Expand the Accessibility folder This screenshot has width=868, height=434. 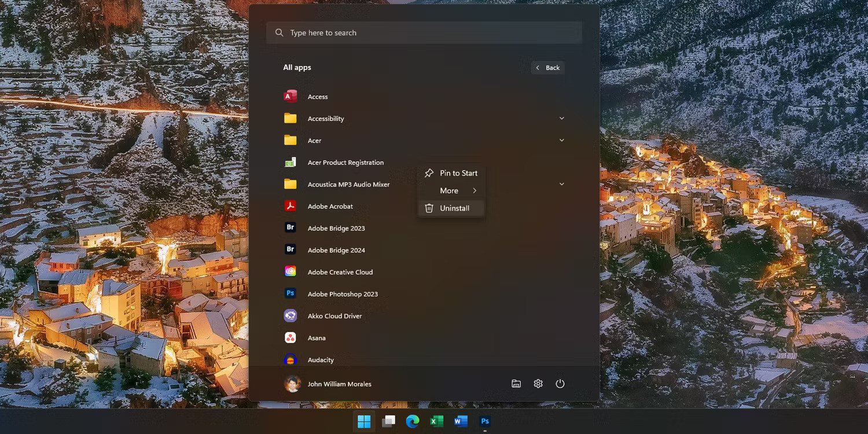[x=561, y=118]
